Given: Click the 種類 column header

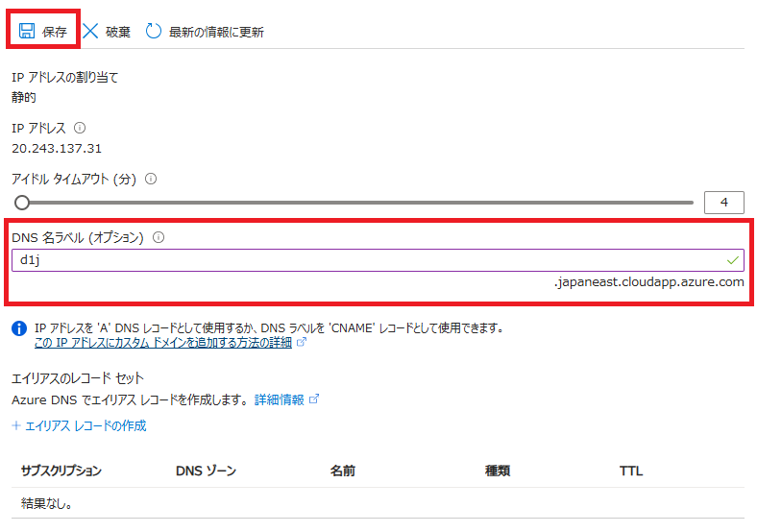Looking at the screenshot, I should point(498,471).
